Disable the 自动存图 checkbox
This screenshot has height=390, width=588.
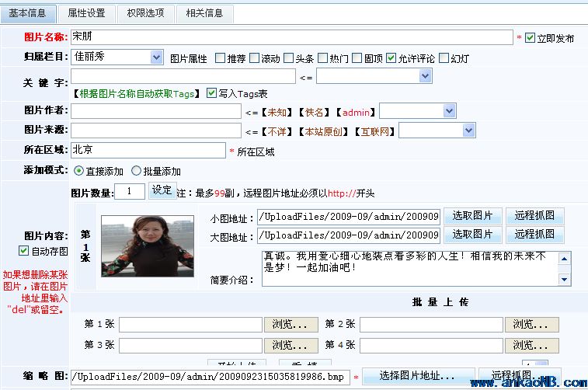[23, 251]
